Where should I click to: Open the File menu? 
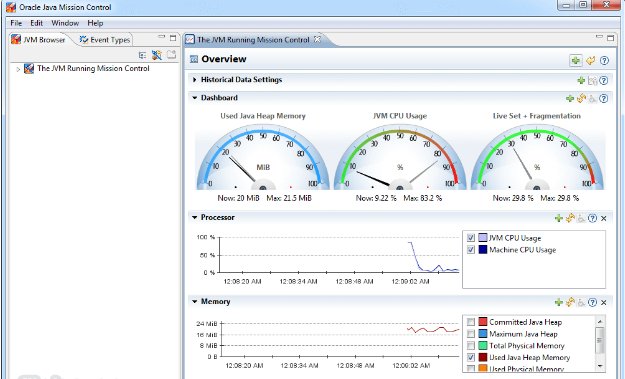pos(16,23)
